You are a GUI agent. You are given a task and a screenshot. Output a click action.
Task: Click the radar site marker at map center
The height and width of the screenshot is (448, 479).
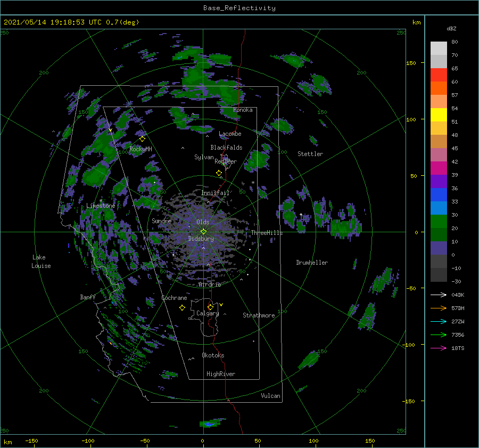point(203,232)
